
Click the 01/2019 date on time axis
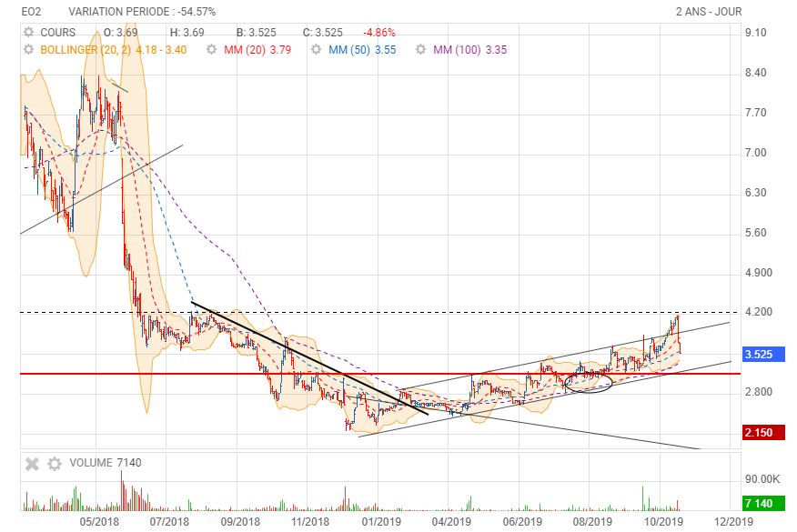click(381, 522)
